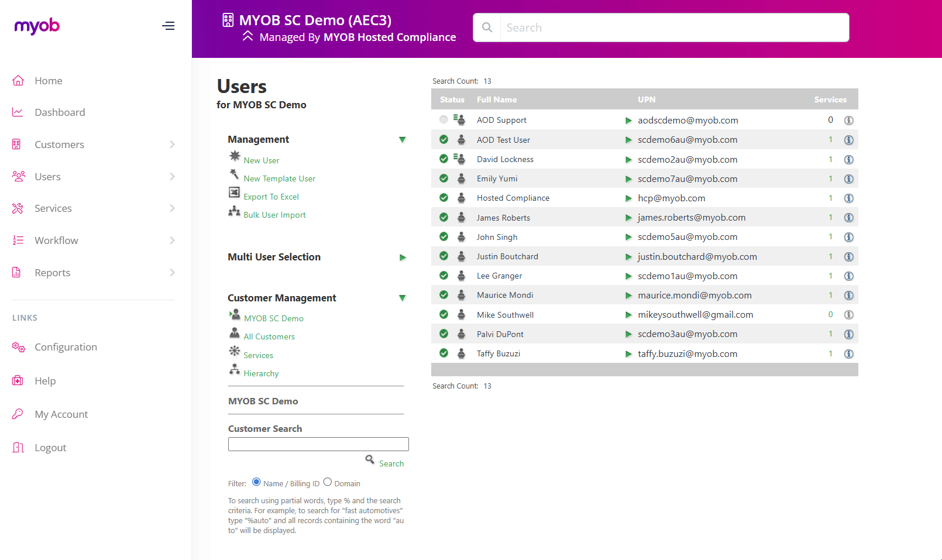Open My Account in the sidebar
The height and width of the screenshot is (560, 942).
tap(61, 414)
